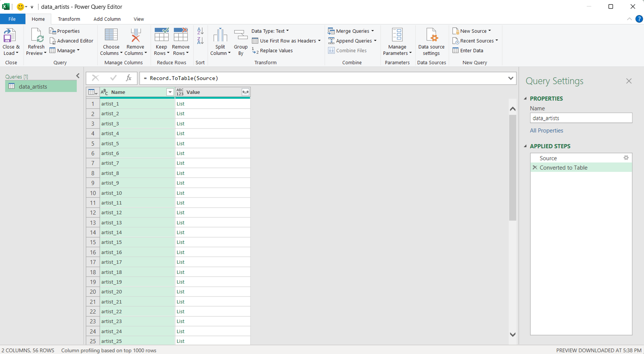Open the Name column filter dropdown

point(170,92)
